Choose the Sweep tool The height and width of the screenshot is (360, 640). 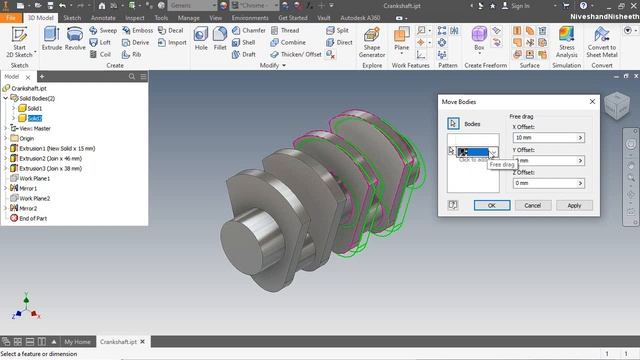click(103, 31)
